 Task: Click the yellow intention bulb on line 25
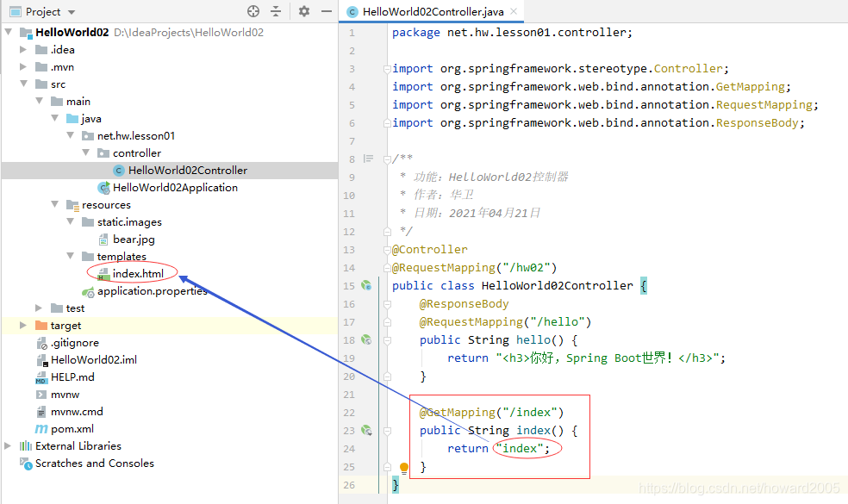pyautogui.click(x=404, y=467)
